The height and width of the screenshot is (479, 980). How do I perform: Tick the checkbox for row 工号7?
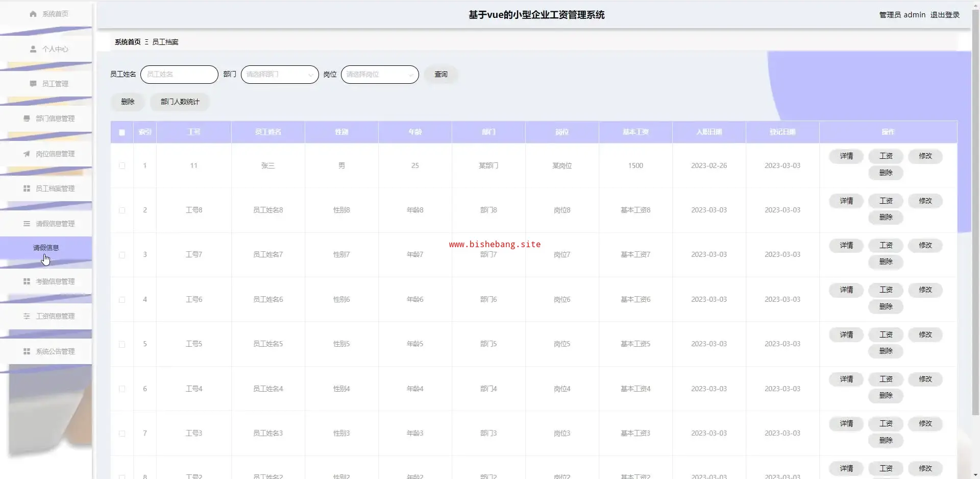click(x=122, y=255)
